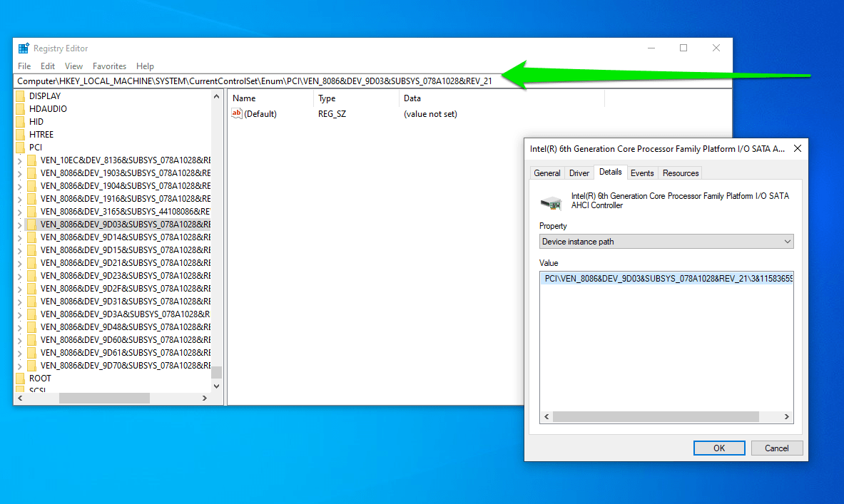Switch to the Driver tab
844x504 pixels.
click(x=579, y=173)
